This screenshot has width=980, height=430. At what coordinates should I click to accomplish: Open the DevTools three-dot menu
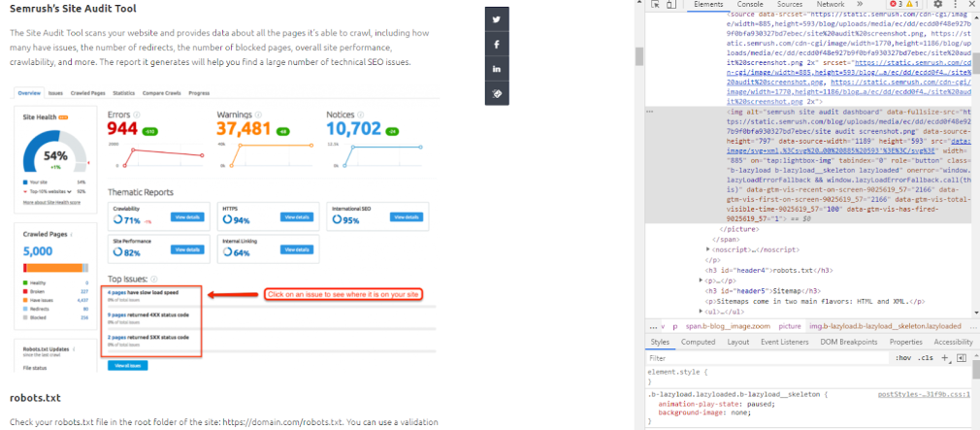957,5
